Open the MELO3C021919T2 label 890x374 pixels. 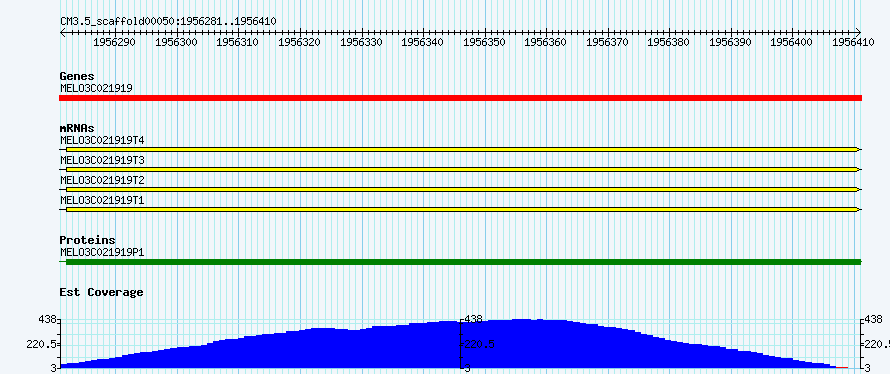[x=102, y=180]
